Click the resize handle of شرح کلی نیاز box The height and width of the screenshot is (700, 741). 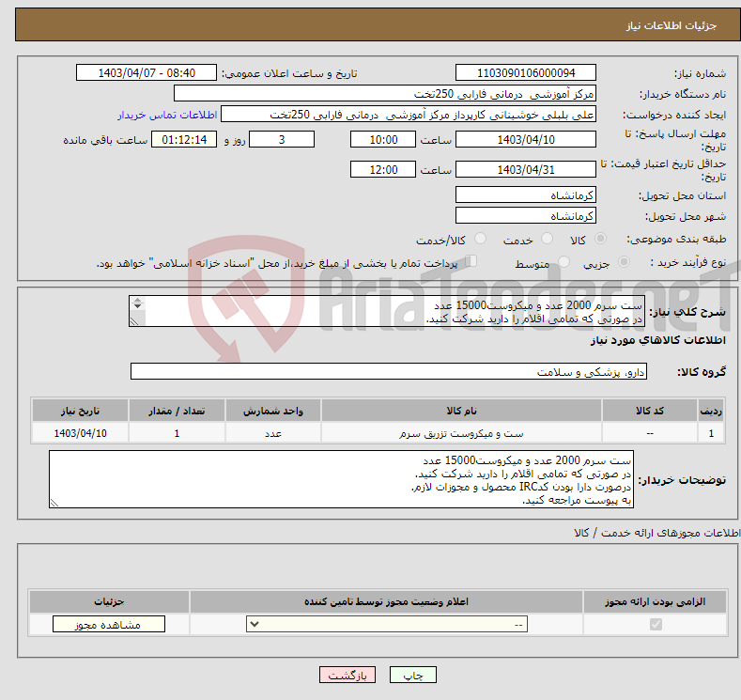coord(134,321)
